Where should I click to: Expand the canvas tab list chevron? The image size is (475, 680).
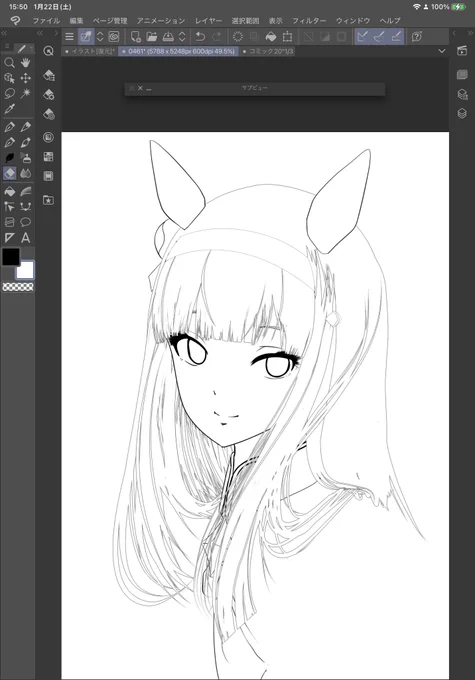pyautogui.click(x=442, y=51)
